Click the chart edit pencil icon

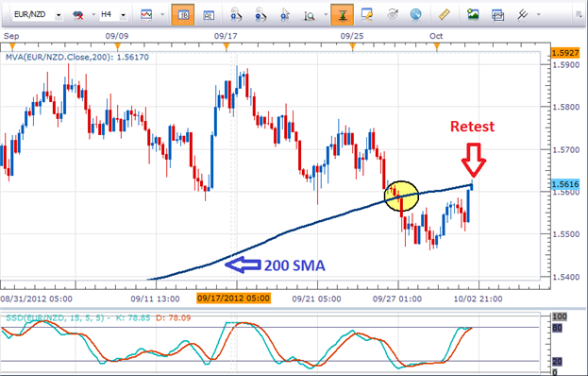click(x=366, y=14)
